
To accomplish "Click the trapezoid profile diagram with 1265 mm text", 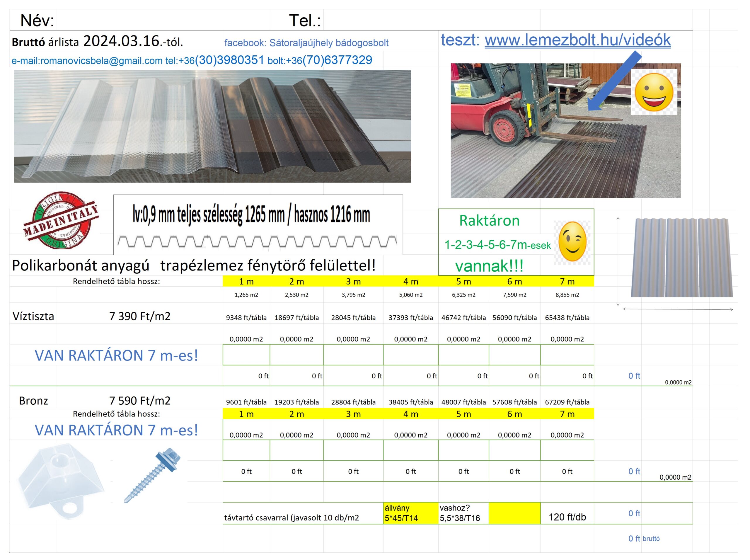I will click(258, 225).
